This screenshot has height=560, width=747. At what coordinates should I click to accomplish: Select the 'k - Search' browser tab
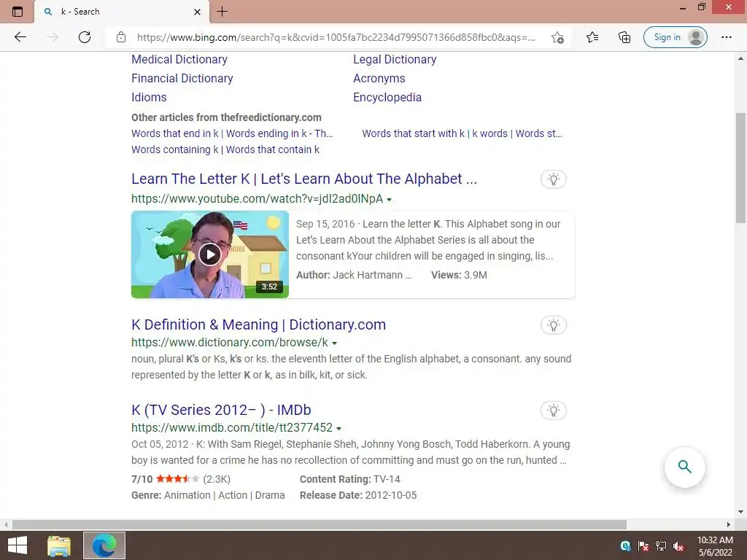pyautogui.click(x=122, y=12)
